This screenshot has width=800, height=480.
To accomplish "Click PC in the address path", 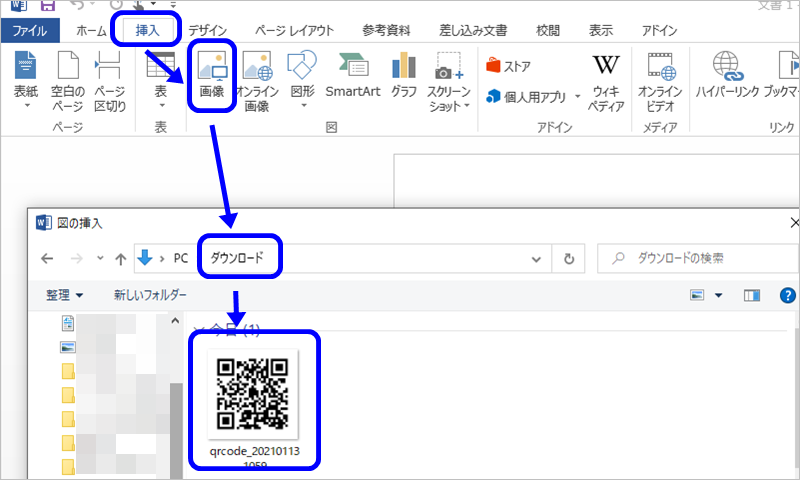I will [181, 258].
